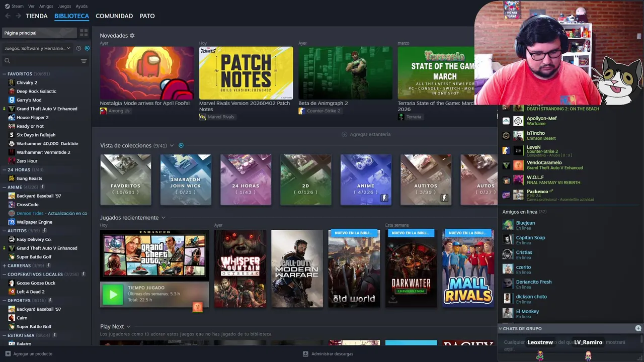Open the FAVORITOS collection tile
The image size is (644, 362).
click(x=126, y=179)
